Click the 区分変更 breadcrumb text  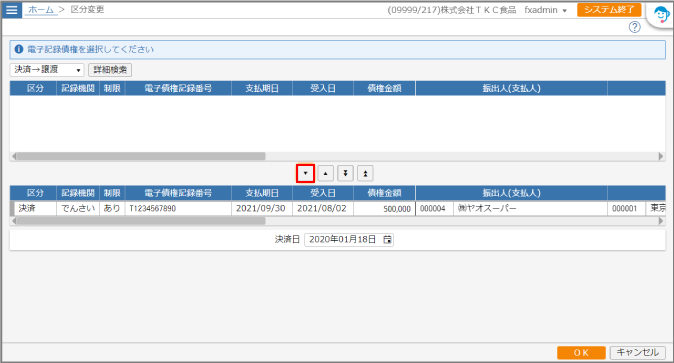(x=87, y=9)
